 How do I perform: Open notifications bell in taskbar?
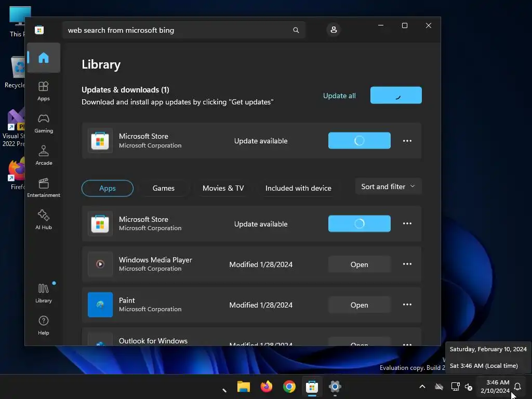517,387
